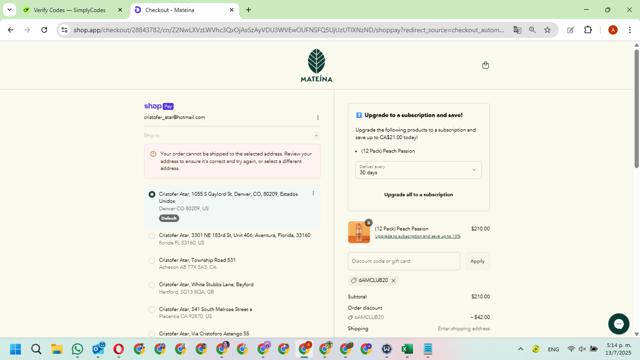Switch to Verify Codes SimplyCodes tab
Screen dimensions: 640x360
(x=69, y=10)
